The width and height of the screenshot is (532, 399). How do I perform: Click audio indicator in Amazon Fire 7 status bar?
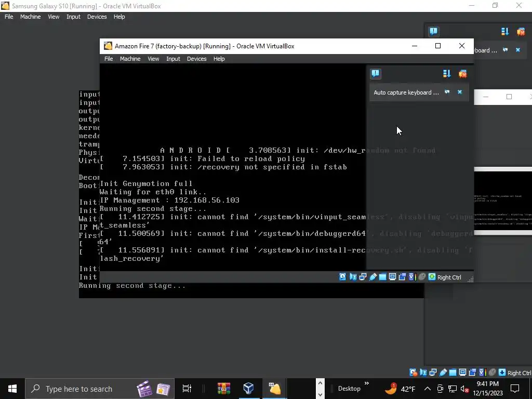coord(353,277)
